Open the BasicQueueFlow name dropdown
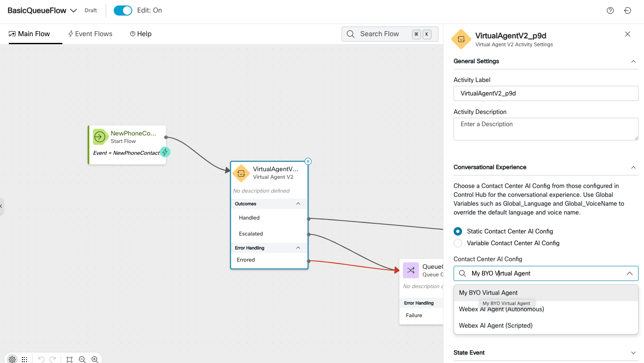Image resolution: width=644 pixels, height=363 pixels. pyautogui.click(x=74, y=11)
